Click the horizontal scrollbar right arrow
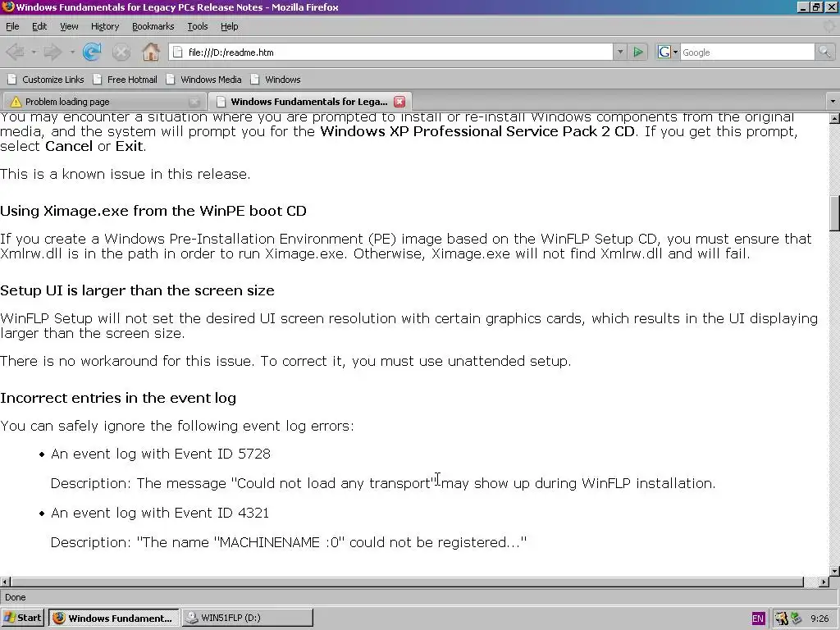Screen dimensions: 840x630 coord(824,582)
